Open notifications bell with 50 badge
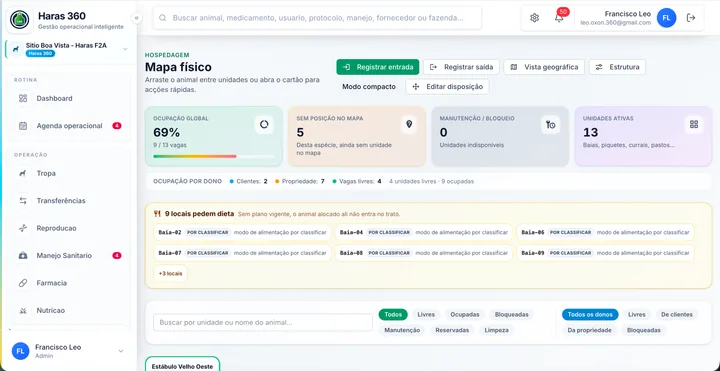The height and width of the screenshot is (371, 720). [559, 17]
